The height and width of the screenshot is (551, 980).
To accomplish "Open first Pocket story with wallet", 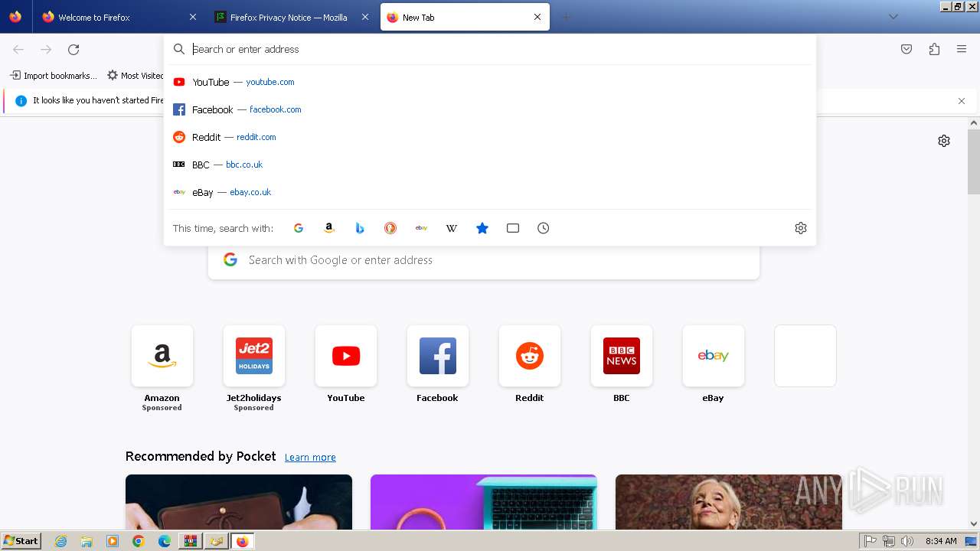I will coord(239,502).
